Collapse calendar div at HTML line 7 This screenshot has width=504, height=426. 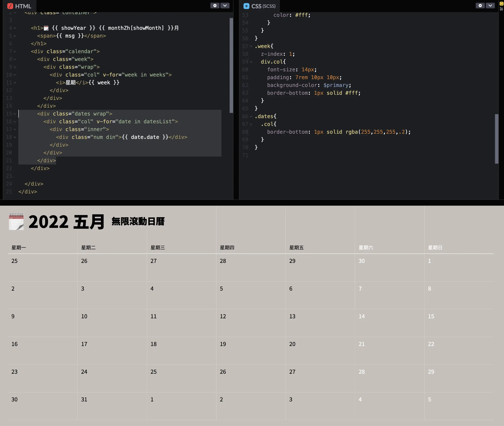tap(15, 51)
